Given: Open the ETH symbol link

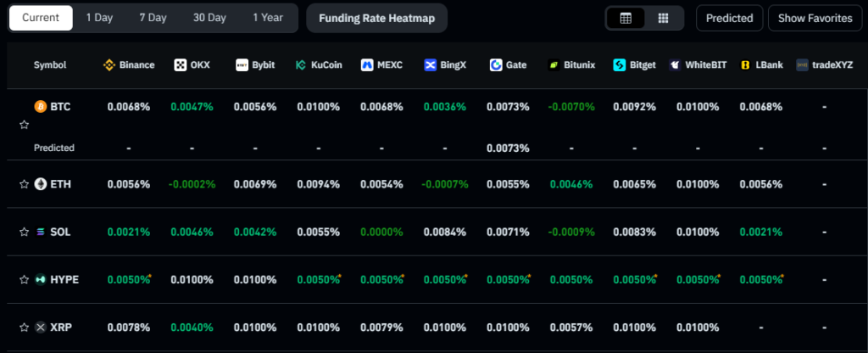Looking at the screenshot, I should point(60,184).
